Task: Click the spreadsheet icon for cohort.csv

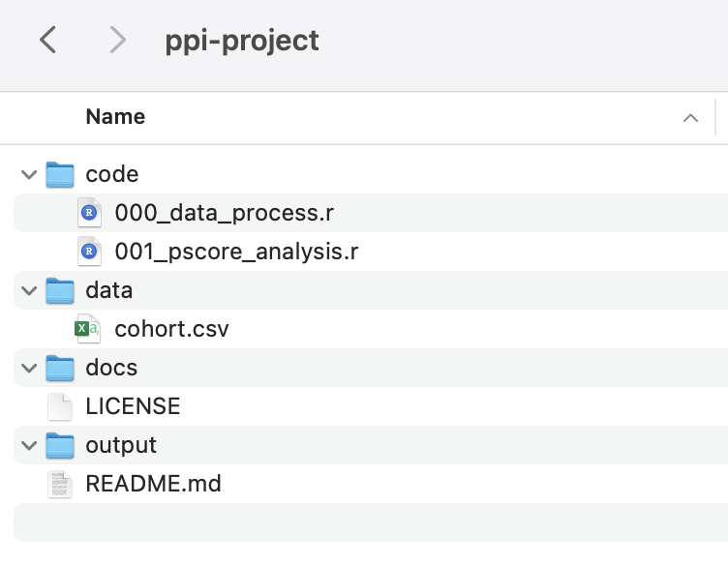Action: coord(89,329)
